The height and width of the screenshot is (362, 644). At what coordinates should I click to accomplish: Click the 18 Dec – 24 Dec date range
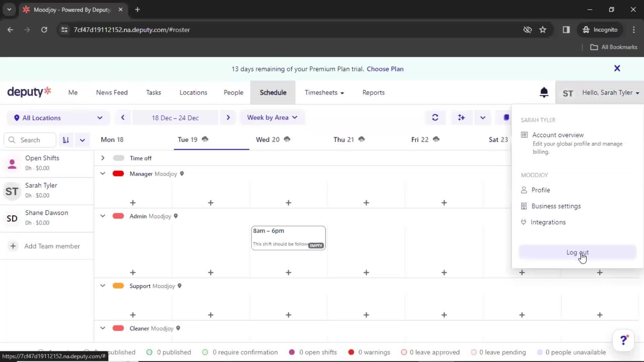tap(175, 118)
